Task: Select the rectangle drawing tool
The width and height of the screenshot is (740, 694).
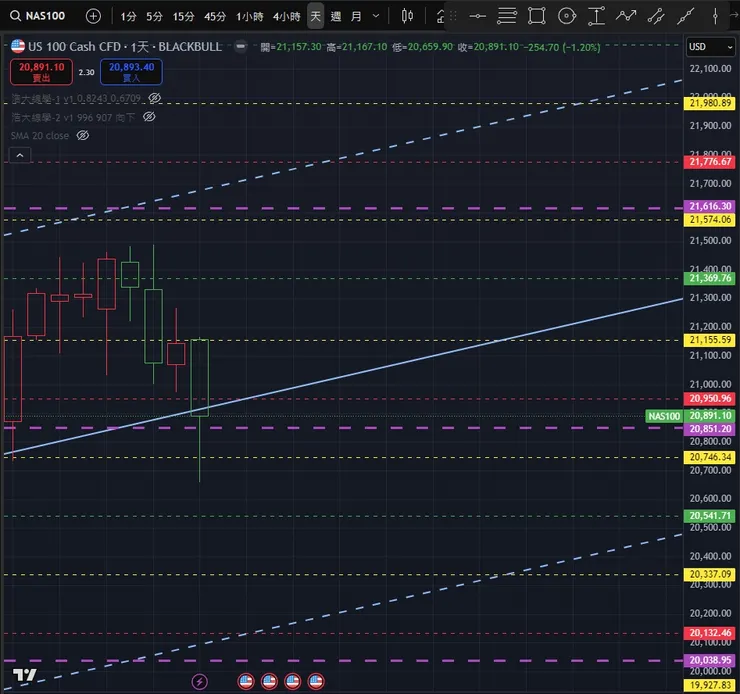Action: (x=537, y=16)
